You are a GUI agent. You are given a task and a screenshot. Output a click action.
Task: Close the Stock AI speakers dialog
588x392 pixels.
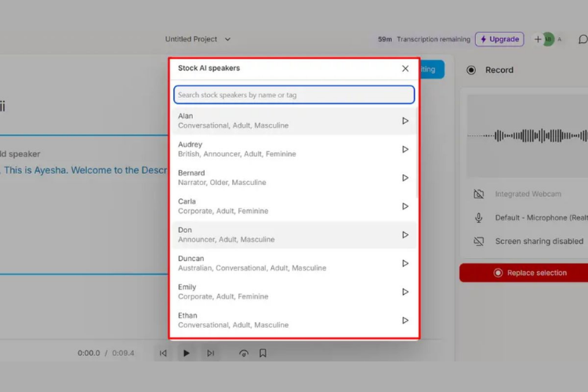click(x=405, y=68)
